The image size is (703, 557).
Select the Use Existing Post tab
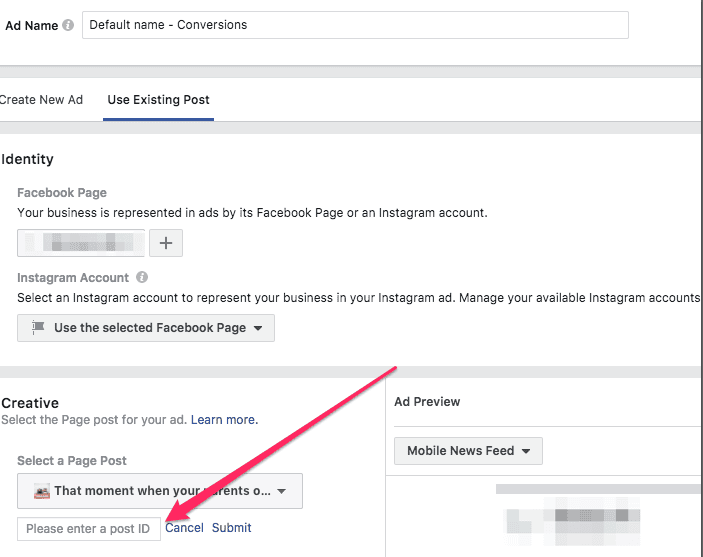(158, 100)
